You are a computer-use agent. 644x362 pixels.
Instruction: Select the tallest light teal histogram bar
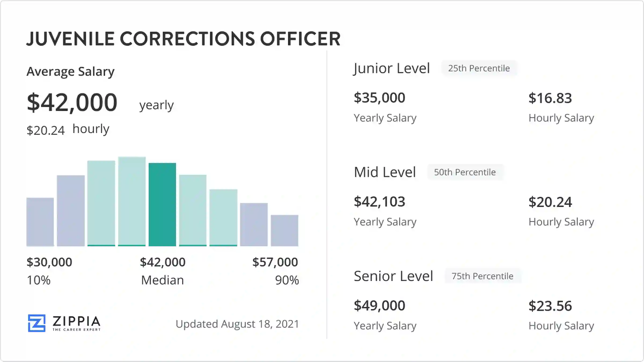click(132, 201)
